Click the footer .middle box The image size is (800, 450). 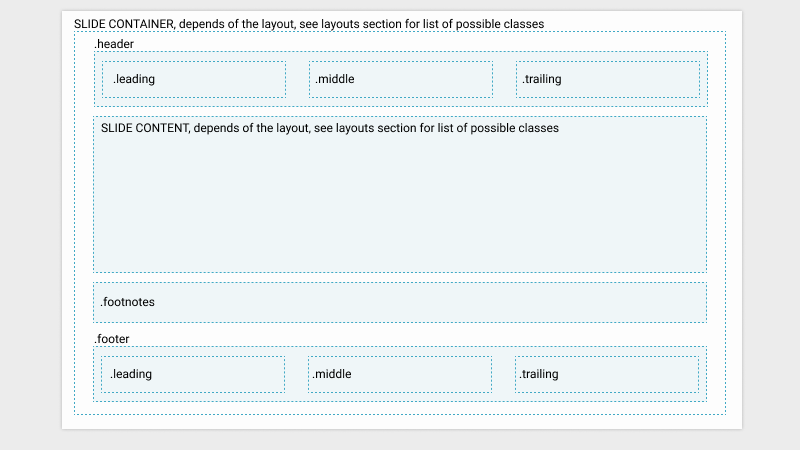[x=400, y=374]
